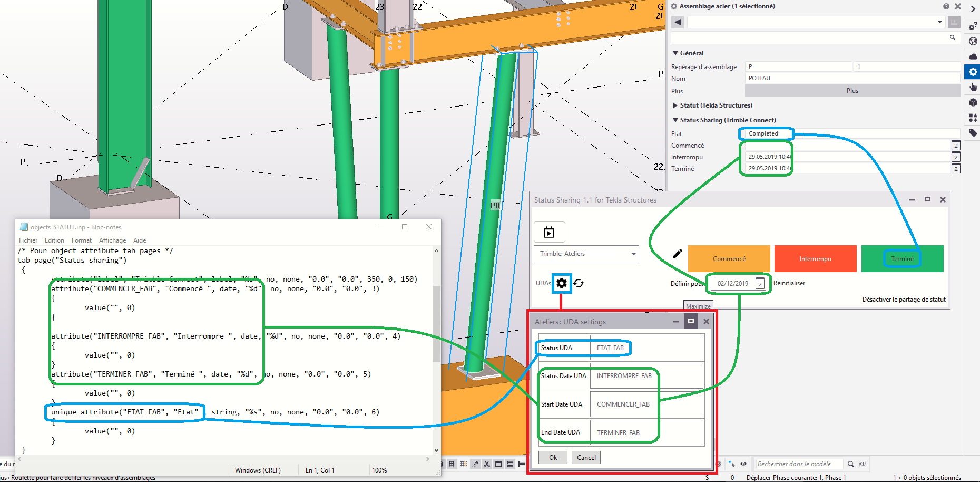
Task: Select the globe icon in the right sidebar
Action: 973,41
